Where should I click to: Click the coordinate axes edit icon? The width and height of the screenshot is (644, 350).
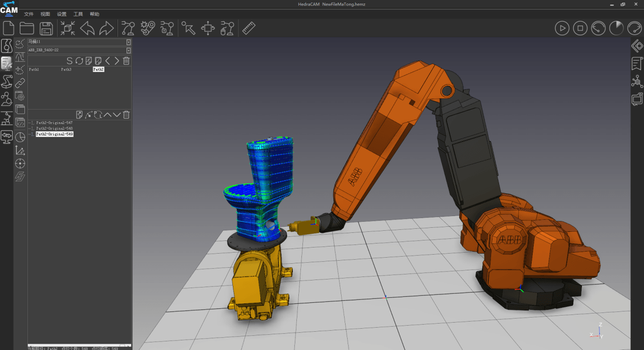[x=20, y=151]
